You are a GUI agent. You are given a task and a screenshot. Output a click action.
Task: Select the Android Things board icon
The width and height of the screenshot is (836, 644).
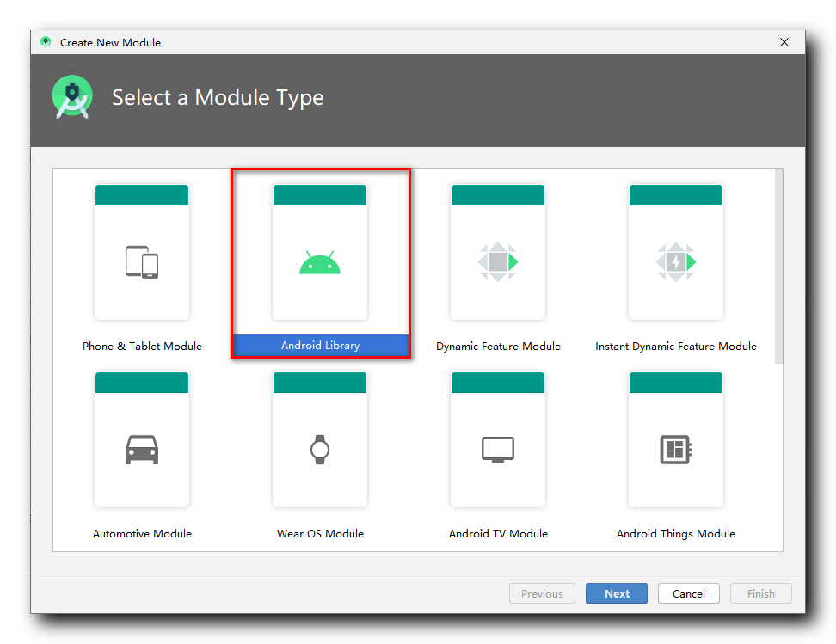pyautogui.click(x=676, y=450)
